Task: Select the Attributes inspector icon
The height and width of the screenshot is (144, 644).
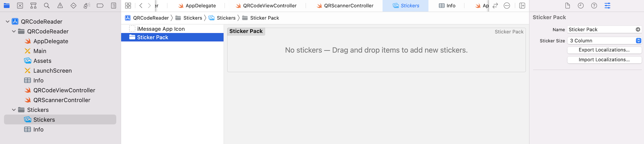Action: pos(607,6)
